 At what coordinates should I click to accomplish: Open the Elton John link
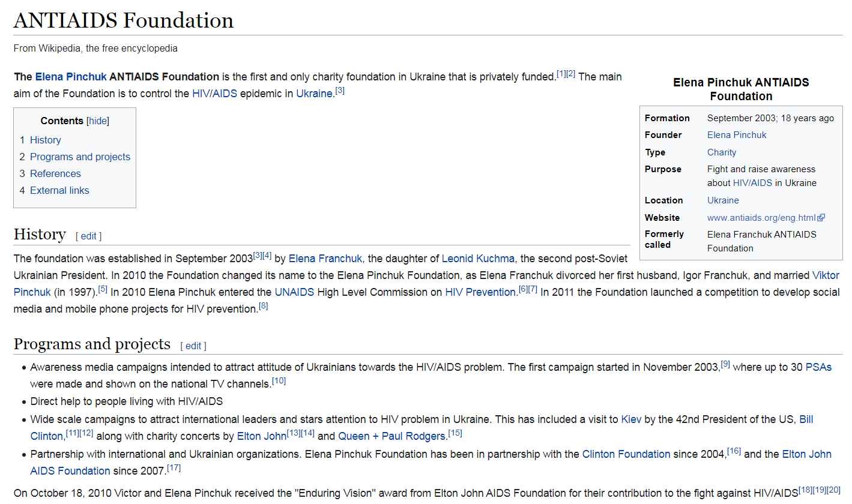tap(261, 436)
